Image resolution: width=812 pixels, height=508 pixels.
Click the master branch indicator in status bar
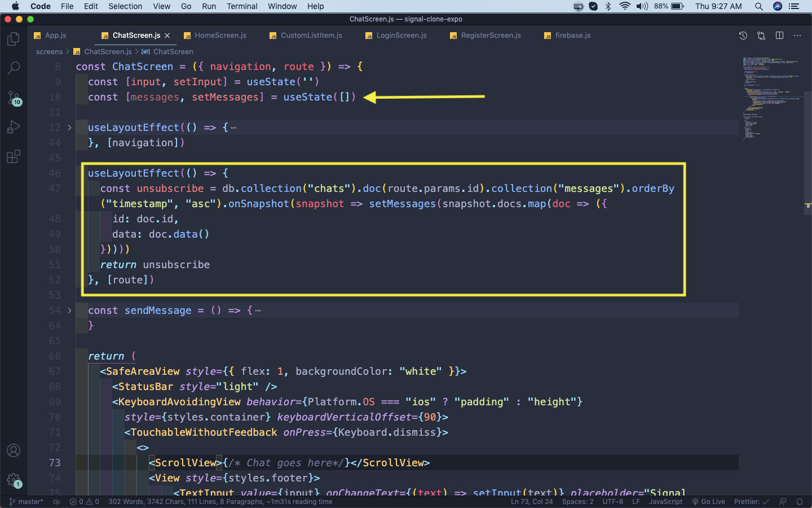tap(27, 502)
